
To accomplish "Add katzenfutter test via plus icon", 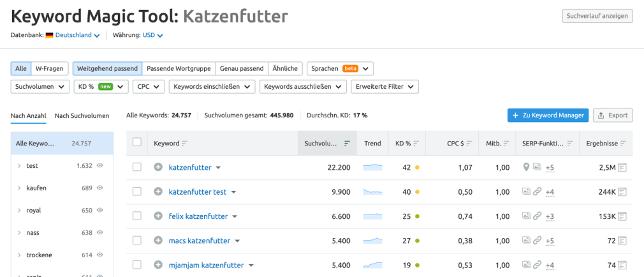I will pos(158,191).
